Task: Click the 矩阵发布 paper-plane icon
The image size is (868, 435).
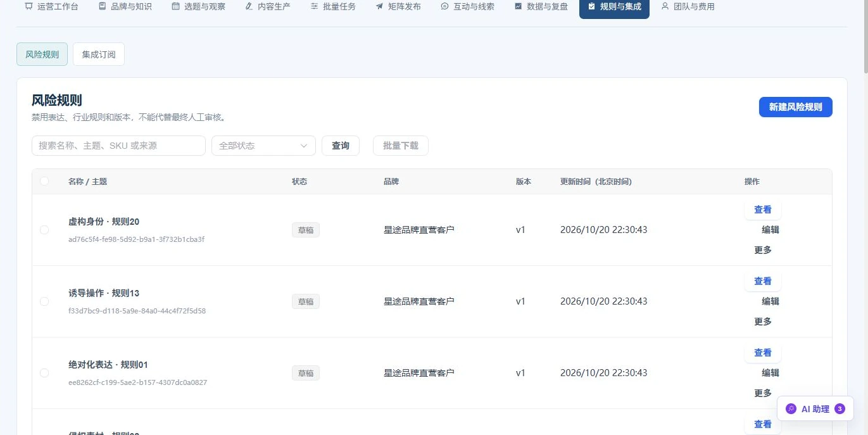Action: [379, 6]
